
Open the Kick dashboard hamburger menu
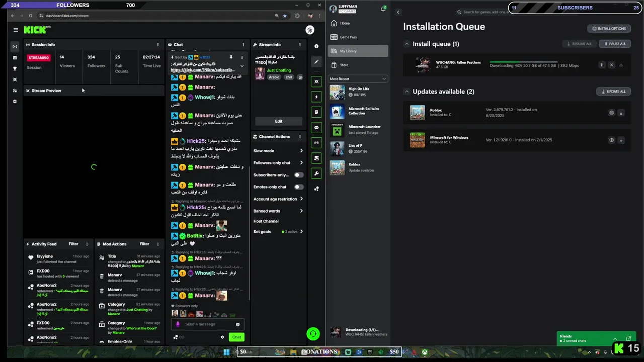point(16,30)
